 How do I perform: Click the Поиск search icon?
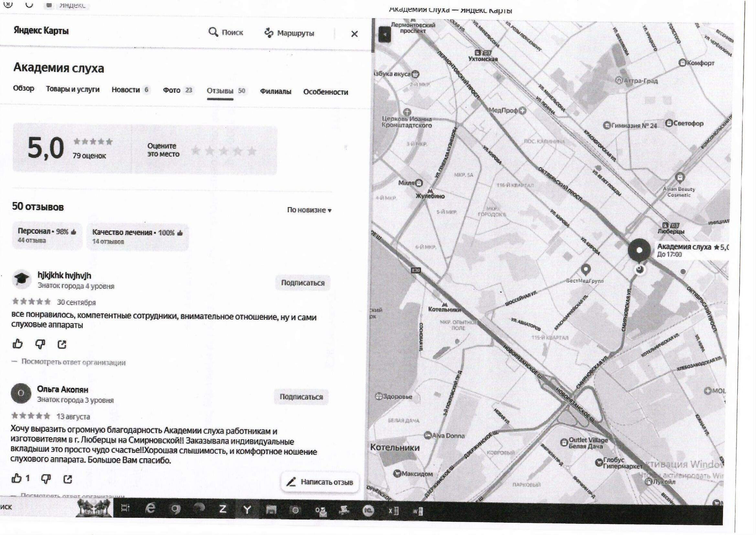tap(213, 32)
